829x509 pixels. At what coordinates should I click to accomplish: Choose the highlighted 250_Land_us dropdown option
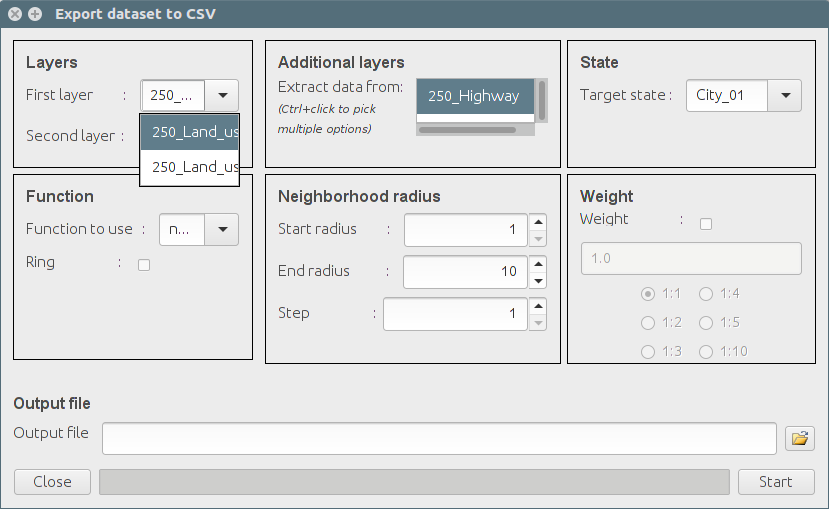(190, 132)
